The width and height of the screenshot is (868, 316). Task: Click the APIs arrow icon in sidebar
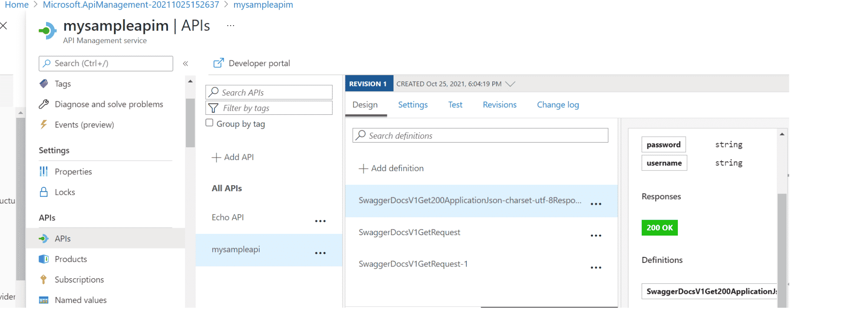coord(44,238)
